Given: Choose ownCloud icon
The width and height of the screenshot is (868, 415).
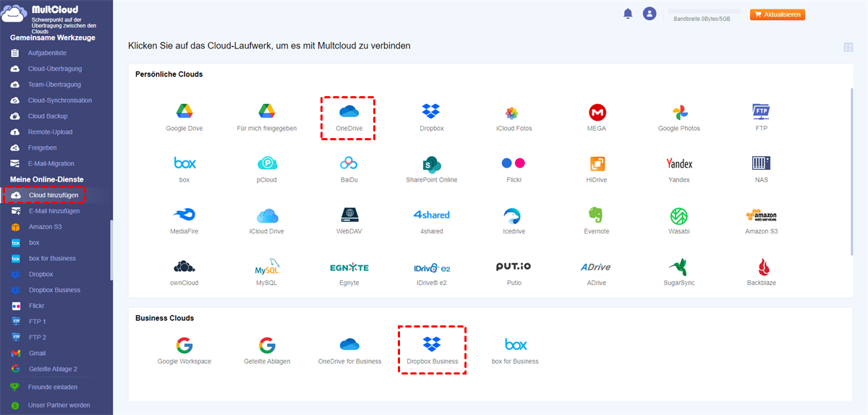Looking at the screenshot, I should (x=184, y=266).
